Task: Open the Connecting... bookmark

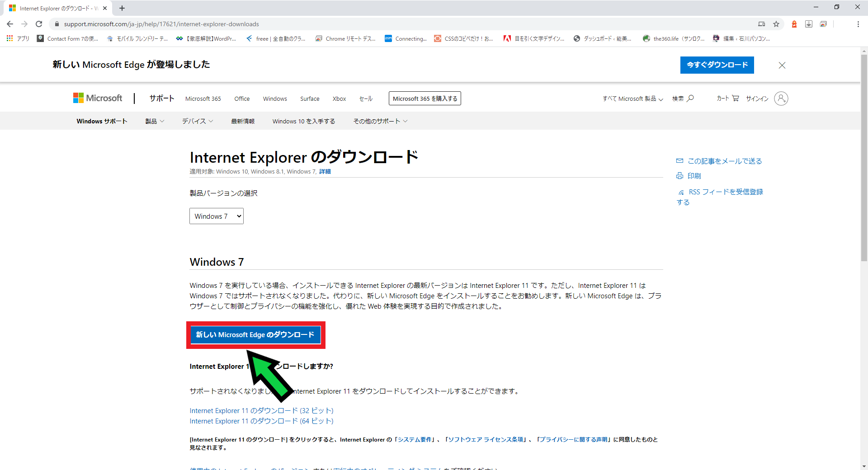Action: pyautogui.click(x=406, y=38)
